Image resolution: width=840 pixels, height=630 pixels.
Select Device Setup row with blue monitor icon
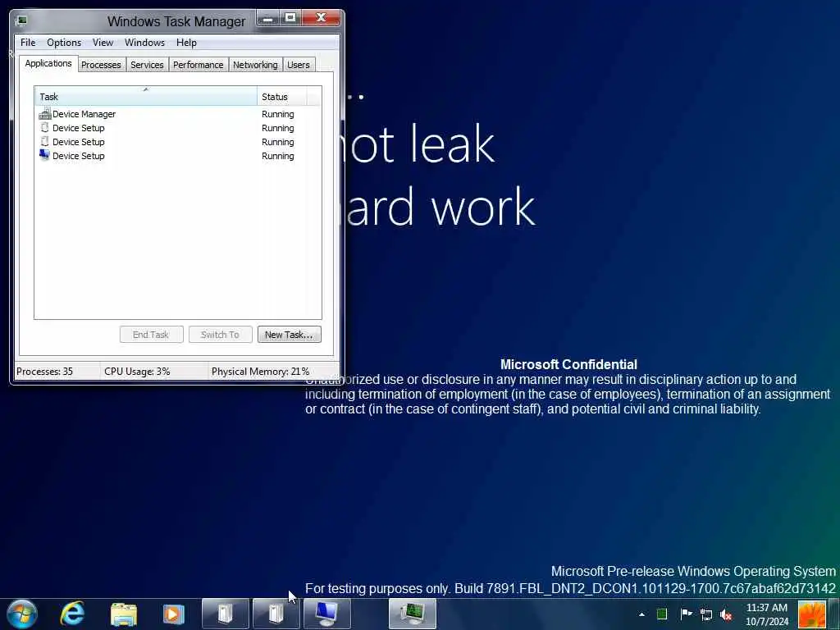(x=178, y=156)
